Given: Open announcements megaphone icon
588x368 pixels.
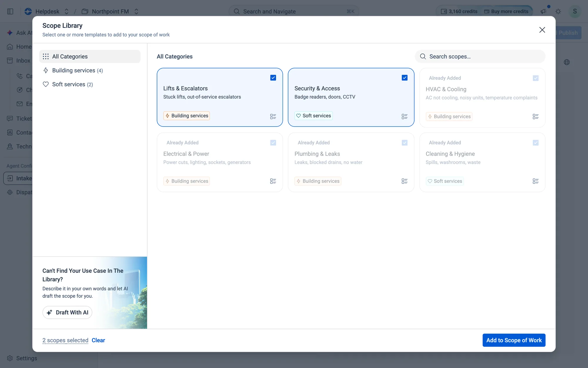Looking at the screenshot, I should (x=543, y=11).
